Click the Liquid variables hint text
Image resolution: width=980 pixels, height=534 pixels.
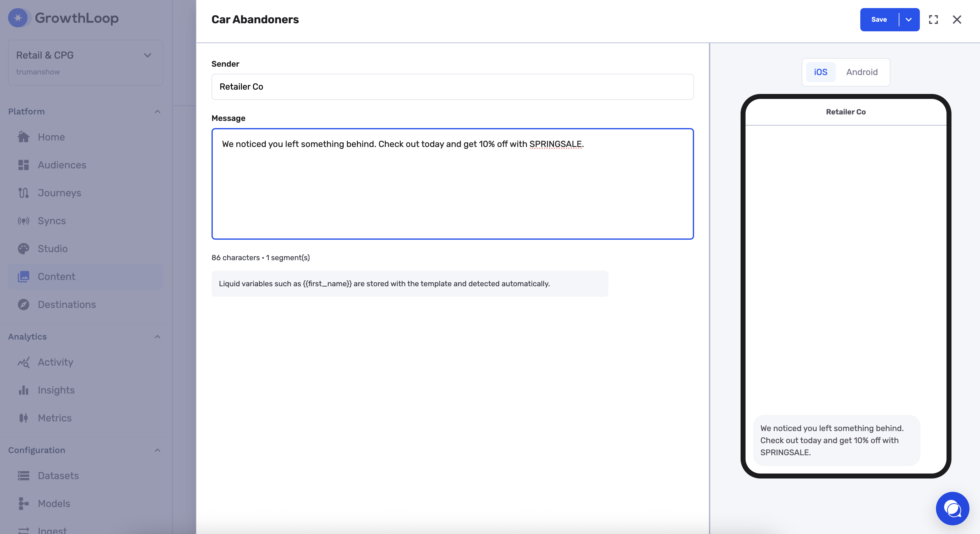coord(384,284)
